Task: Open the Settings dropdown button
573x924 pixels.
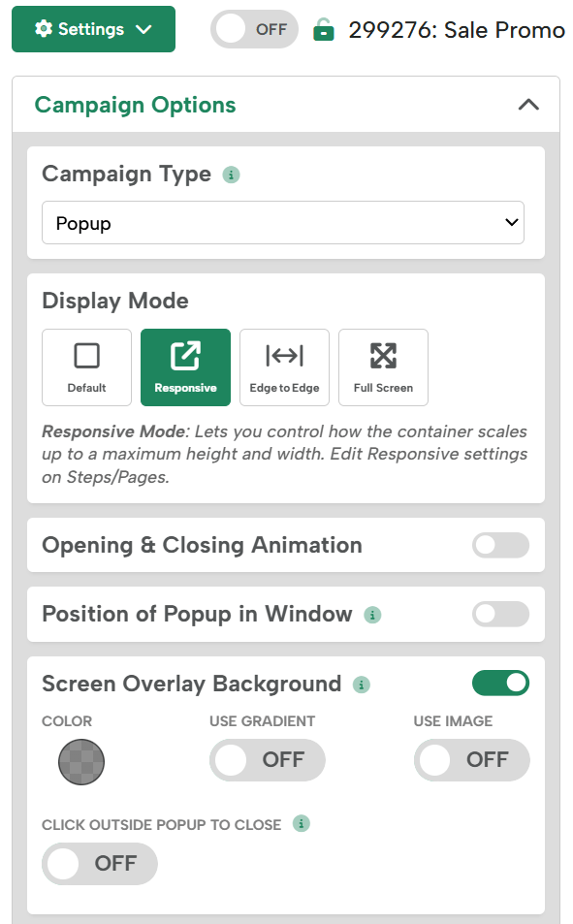Action: click(94, 29)
